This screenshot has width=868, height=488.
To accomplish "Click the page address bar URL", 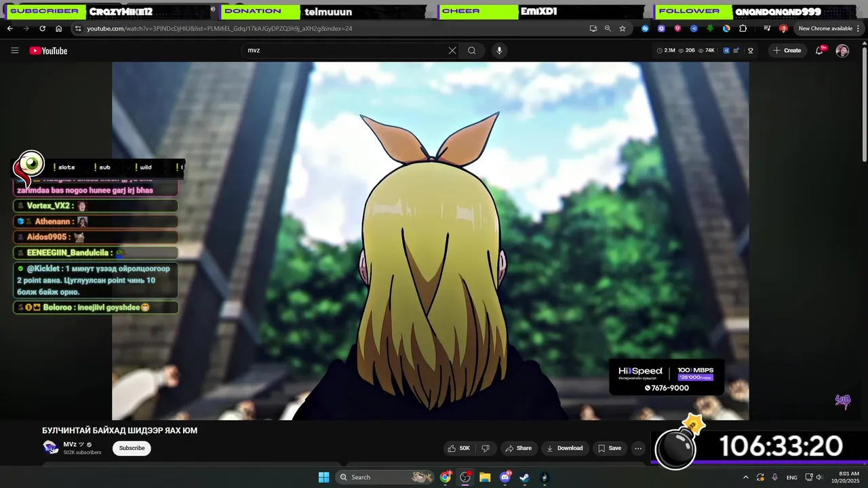I will [219, 28].
